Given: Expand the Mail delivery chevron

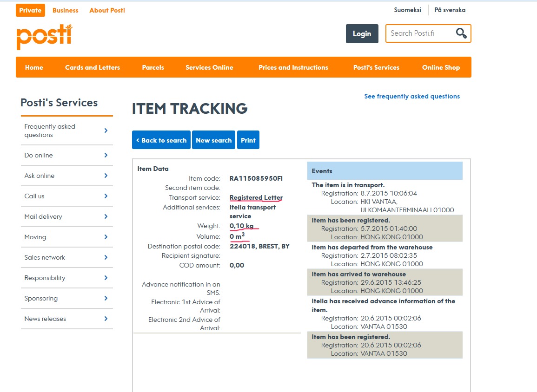Looking at the screenshot, I should click(106, 216).
